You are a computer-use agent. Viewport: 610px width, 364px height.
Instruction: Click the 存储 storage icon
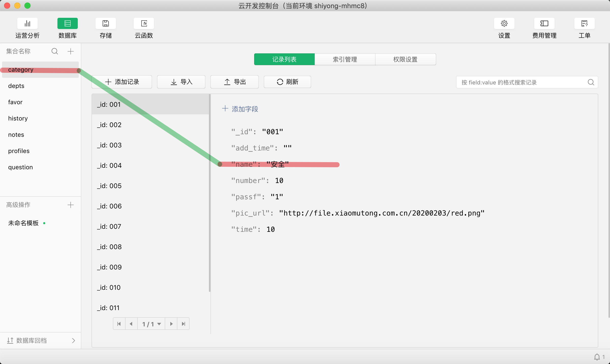(105, 24)
